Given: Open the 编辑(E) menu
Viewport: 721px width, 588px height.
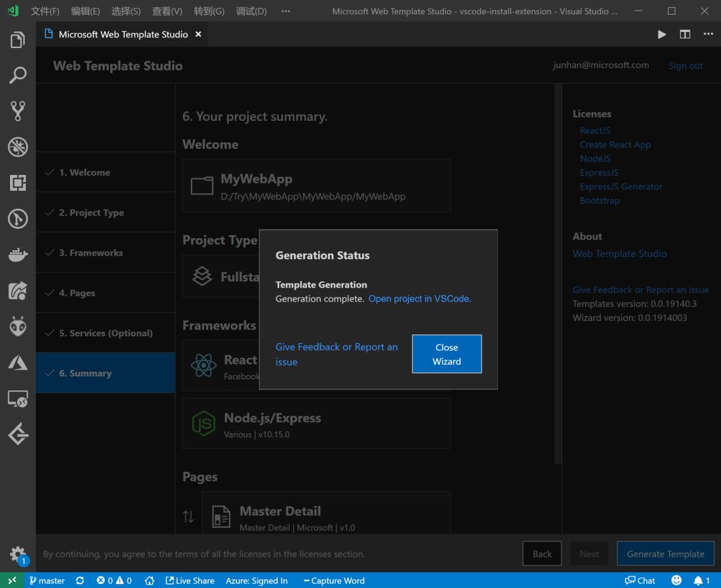Looking at the screenshot, I should [x=85, y=11].
